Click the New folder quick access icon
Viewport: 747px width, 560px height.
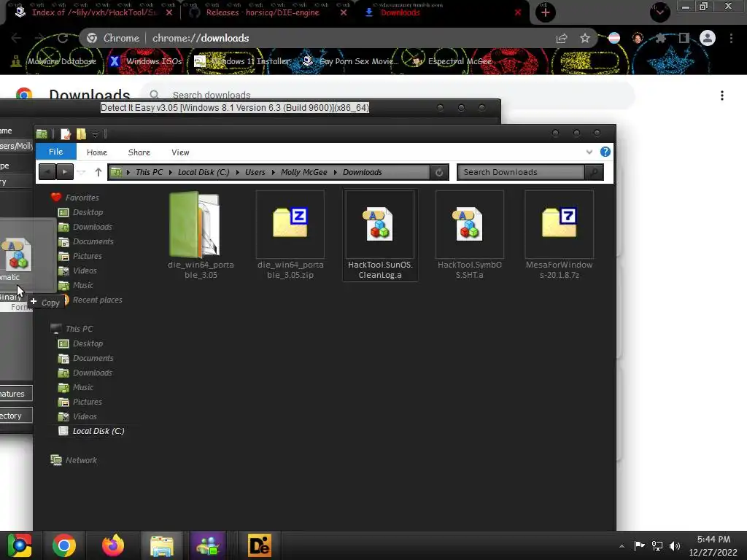pyautogui.click(x=81, y=134)
